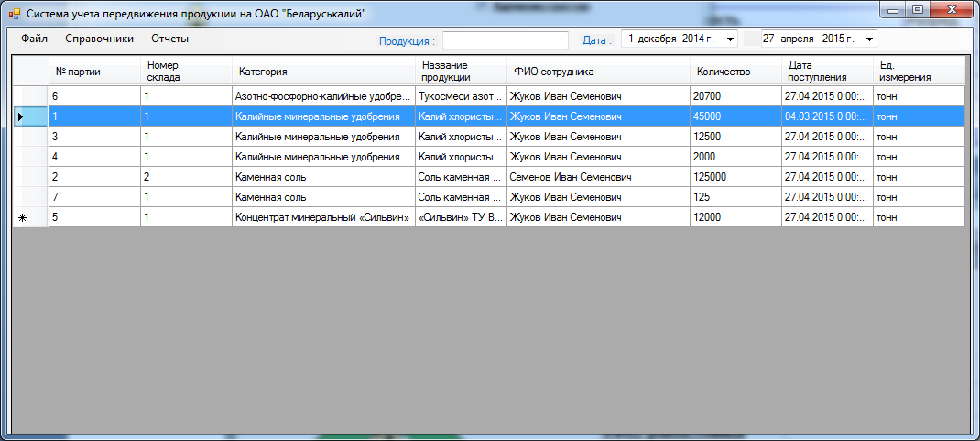Click № партии cell with value 4

tap(94, 157)
